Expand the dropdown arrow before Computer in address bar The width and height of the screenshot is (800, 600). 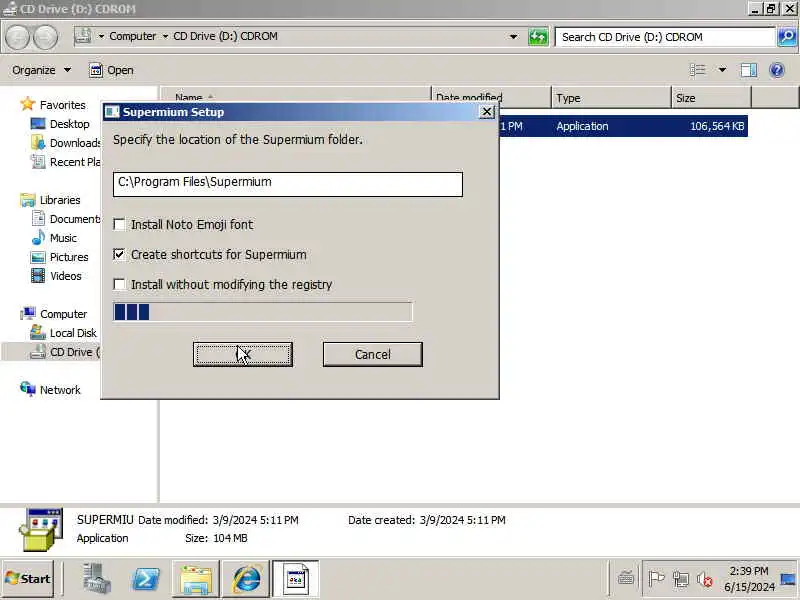pos(101,36)
